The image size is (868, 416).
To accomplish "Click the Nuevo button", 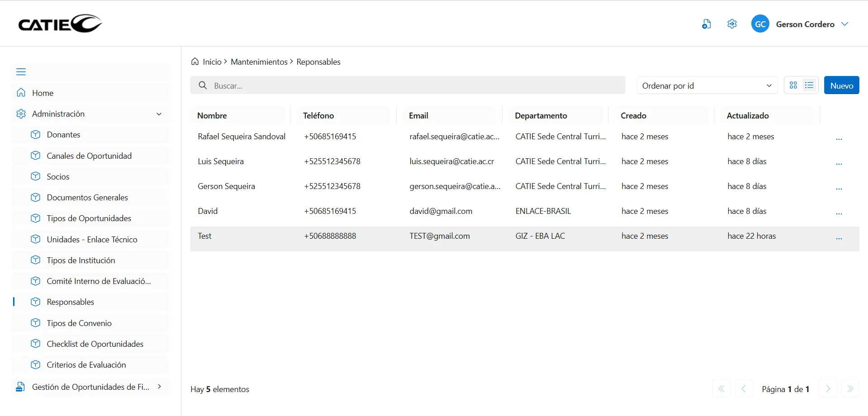I will [841, 85].
